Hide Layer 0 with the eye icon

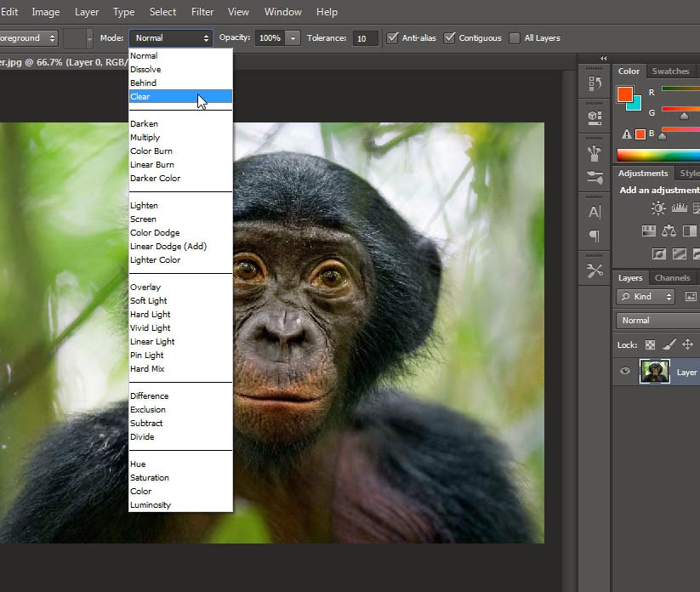coord(625,371)
